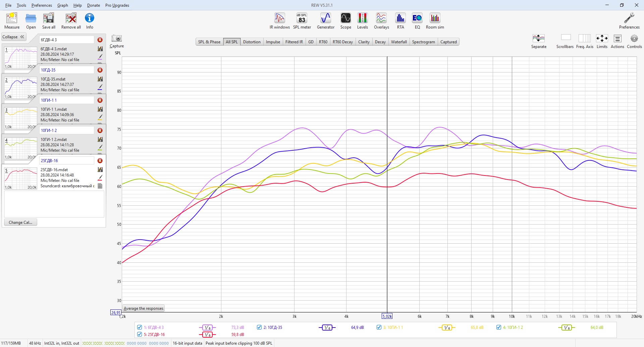644x347 pixels.
Task: Launch the SPL meter
Action: tap(302, 21)
